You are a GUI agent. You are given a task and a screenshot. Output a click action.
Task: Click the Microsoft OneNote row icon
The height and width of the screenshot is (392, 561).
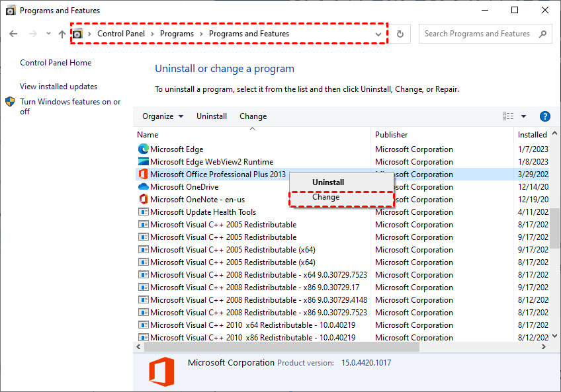143,200
